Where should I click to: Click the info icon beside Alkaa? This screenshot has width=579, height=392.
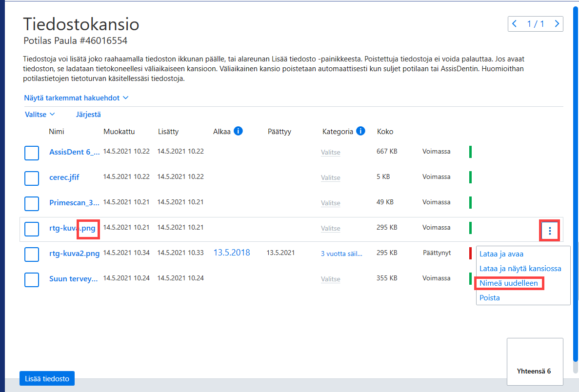click(x=238, y=131)
